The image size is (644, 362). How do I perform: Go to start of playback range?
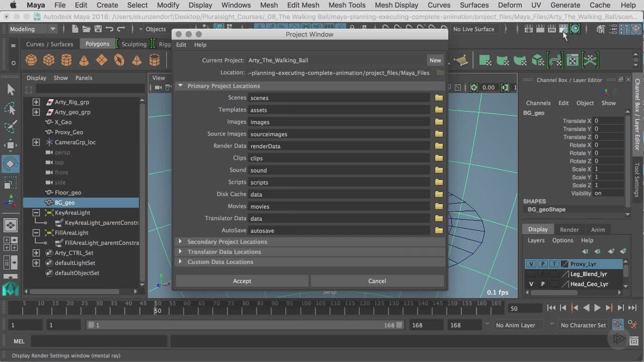(551, 308)
